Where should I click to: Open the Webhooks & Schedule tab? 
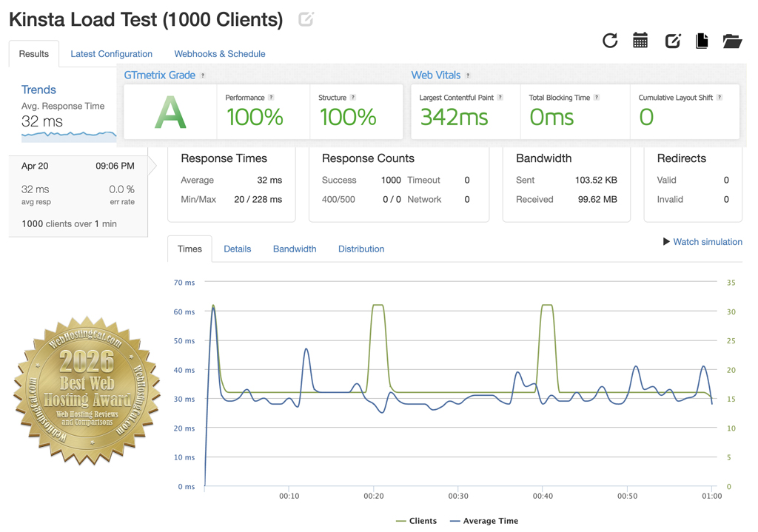point(219,53)
